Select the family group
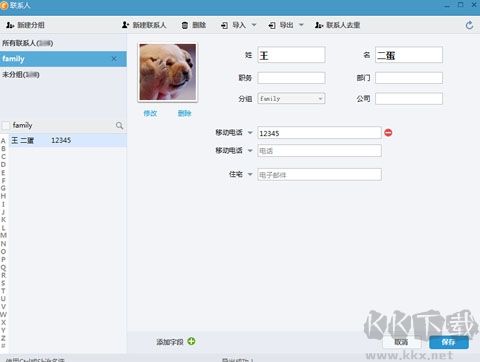The image size is (480, 362). pyautogui.click(x=63, y=59)
